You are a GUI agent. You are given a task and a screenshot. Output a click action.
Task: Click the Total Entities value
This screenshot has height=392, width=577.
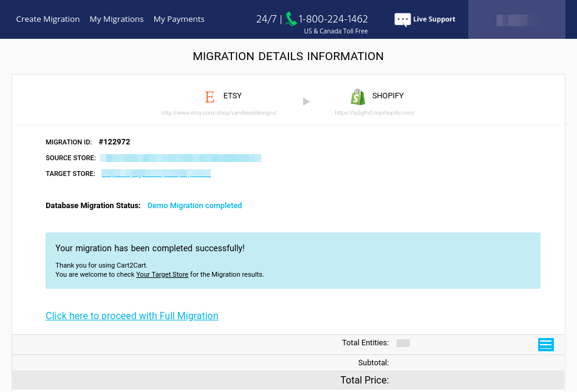[x=403, y=343]
